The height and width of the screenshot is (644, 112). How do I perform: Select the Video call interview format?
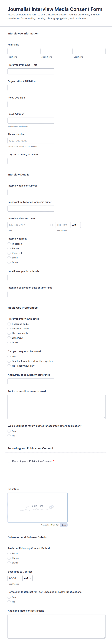pyautogui.click(x=9, y=253)
